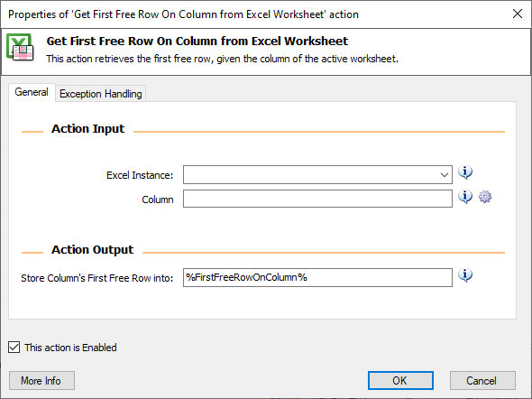Screen dimensions: 532x399
Task: Focus the Column text input field
Action: click(317, 199)
